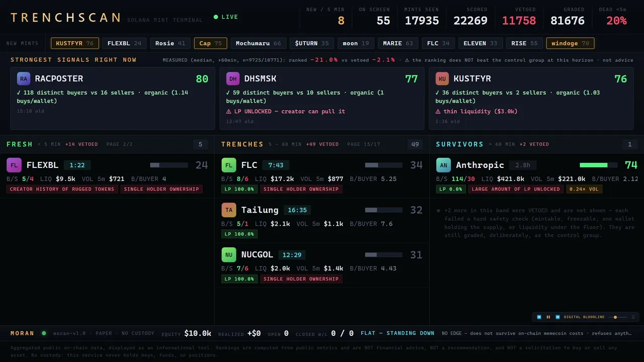Open the TRENCHES column header
This screenshot has width=644, height=362.
point(243,144)
